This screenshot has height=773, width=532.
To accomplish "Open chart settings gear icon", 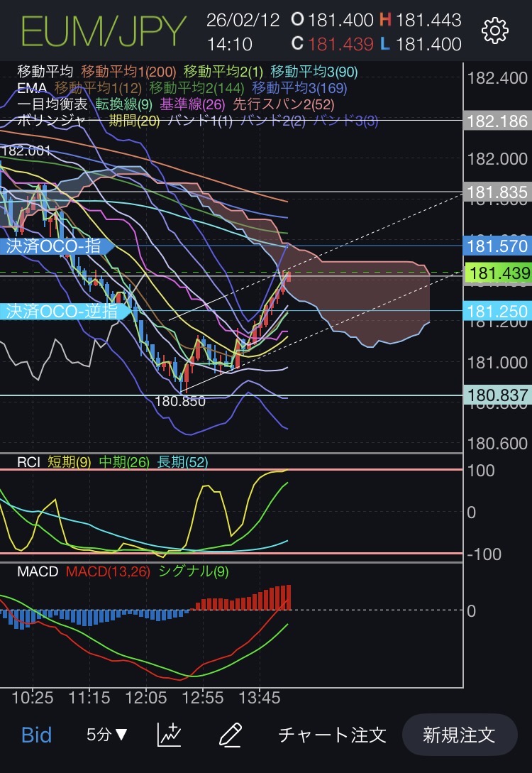I will pyautogui.click(x=494, y=31).
